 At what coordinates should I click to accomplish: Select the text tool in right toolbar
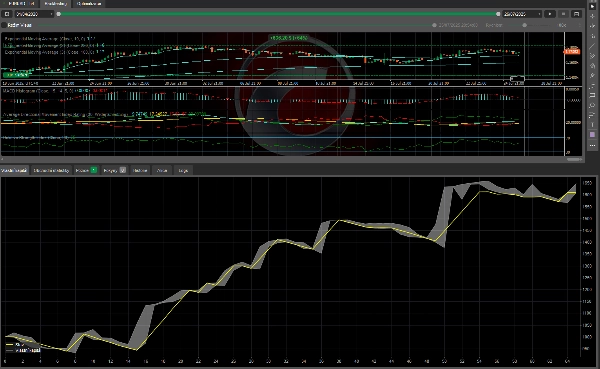pyautogui.click(x=592, y=125)
